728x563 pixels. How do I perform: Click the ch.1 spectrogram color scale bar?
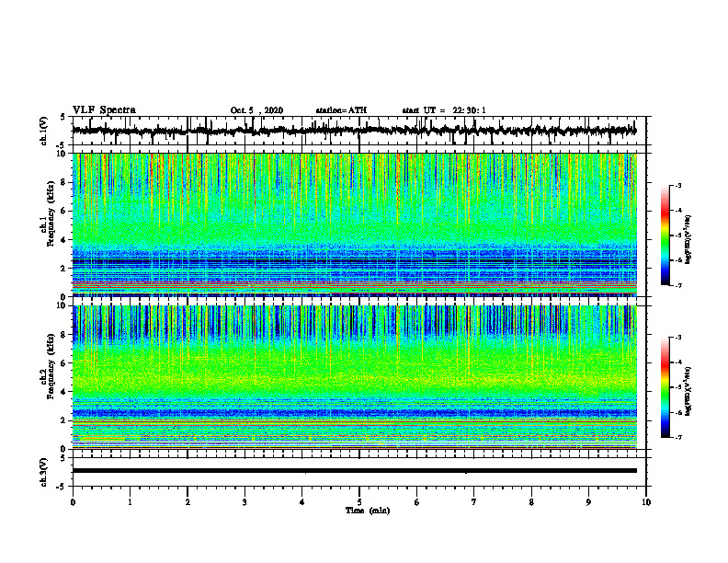pyautogui.click(x=665, y=236)
